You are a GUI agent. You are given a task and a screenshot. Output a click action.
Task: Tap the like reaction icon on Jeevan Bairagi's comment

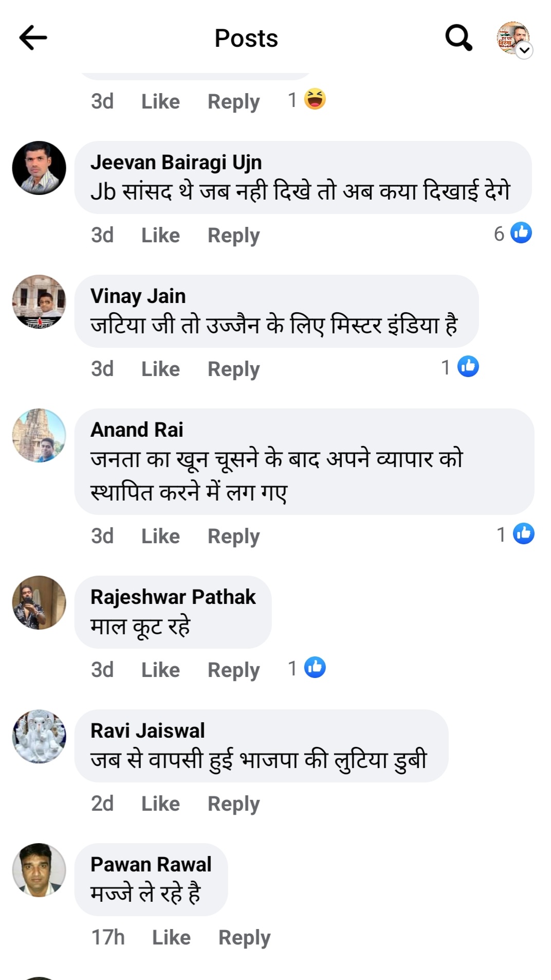pos(521,233)
